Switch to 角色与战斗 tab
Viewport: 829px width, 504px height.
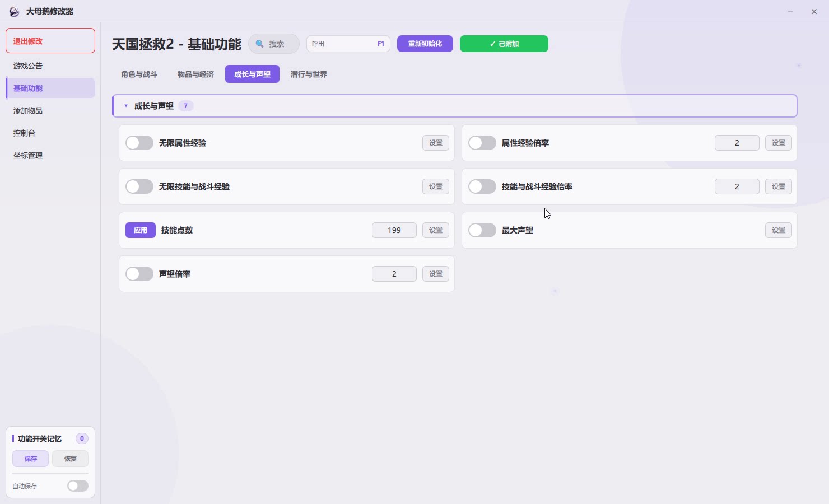pyautogui.click(x=139, y=74)
